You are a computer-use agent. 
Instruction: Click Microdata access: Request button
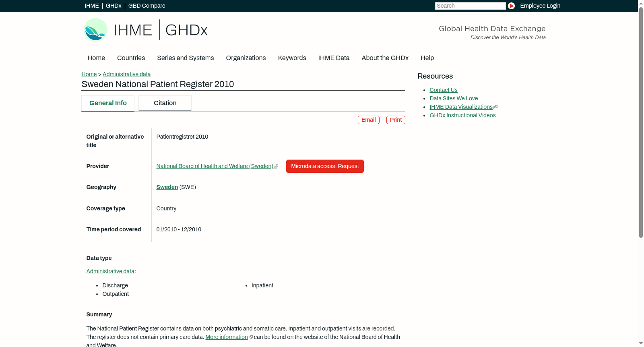pos(325,166)
